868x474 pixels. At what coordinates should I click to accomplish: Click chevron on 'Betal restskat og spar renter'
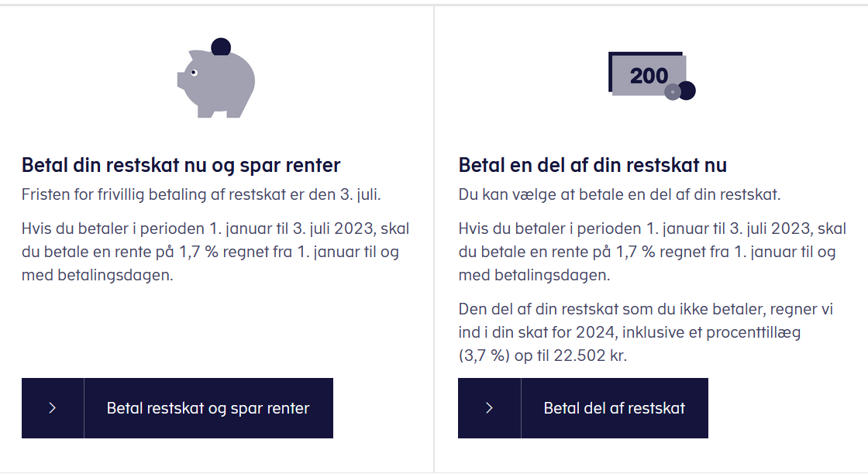pos(53,408)
